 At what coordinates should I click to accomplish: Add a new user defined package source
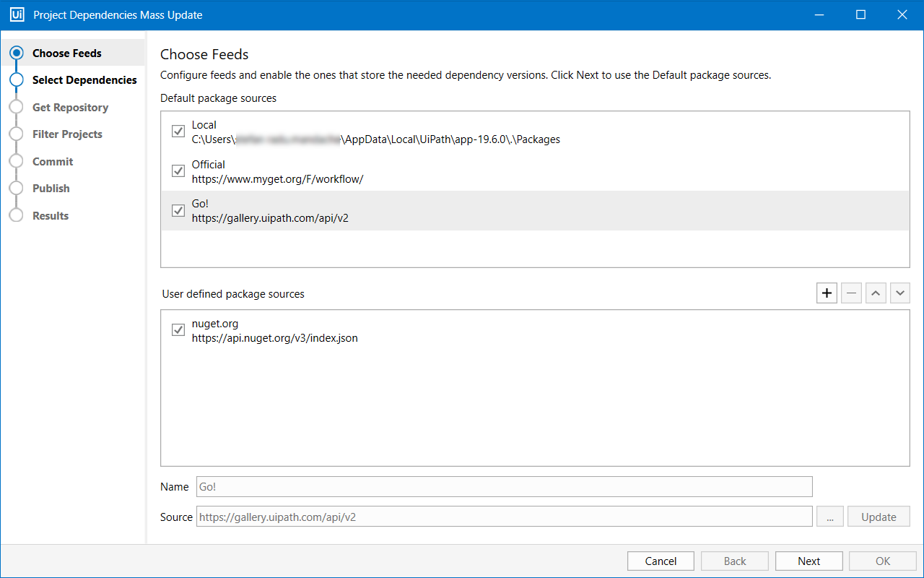coord(827,293)
